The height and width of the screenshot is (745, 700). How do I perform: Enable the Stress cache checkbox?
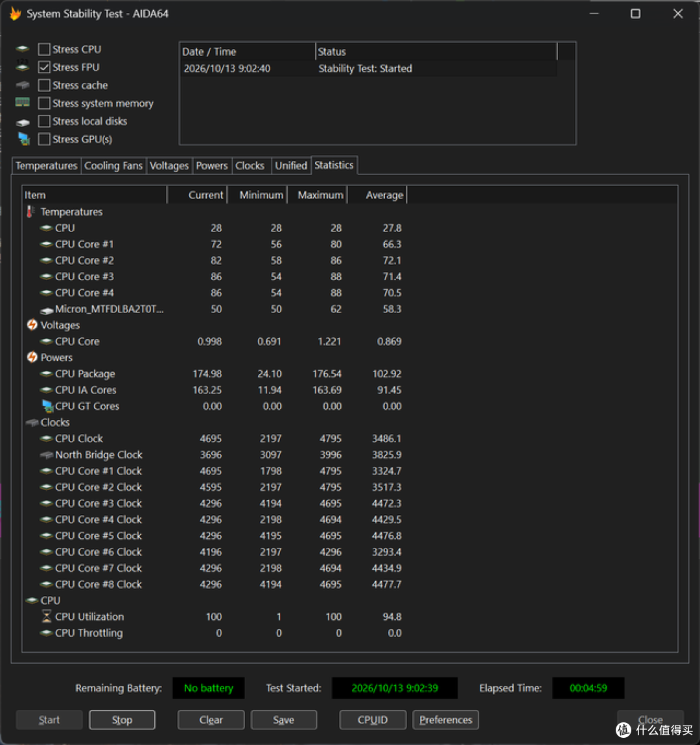(x=44, y=85)
